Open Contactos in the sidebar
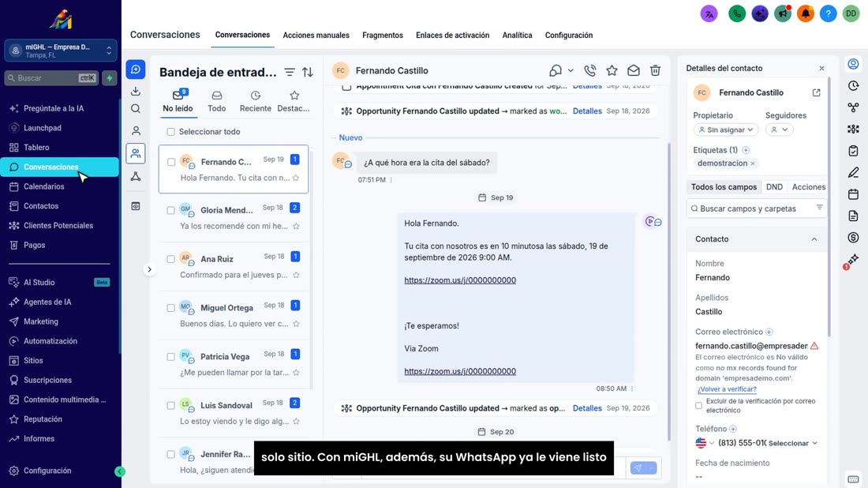The image size is (868, 488). [x=40, y=206]
